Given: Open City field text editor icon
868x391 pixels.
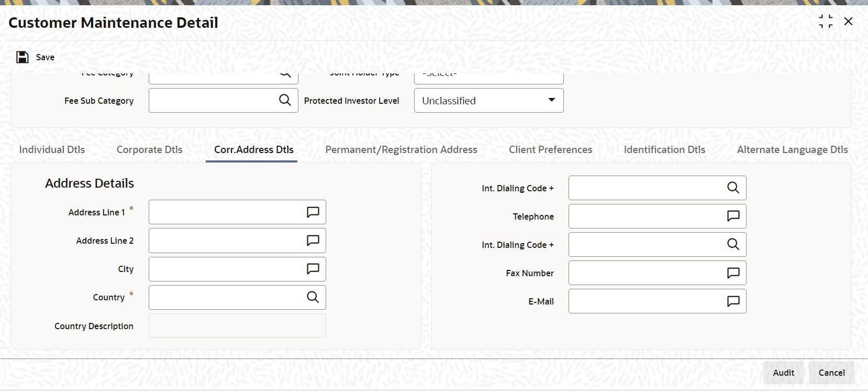Looking at the screenshot, I should (x=313, y=269).
